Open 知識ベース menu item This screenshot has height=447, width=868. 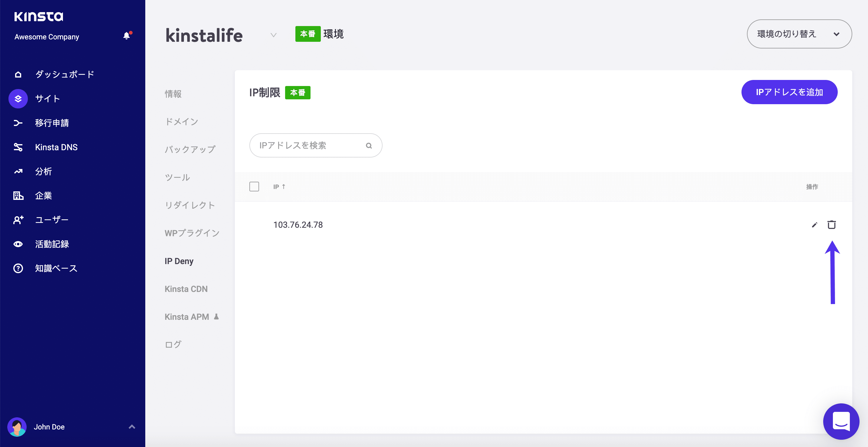56,268
